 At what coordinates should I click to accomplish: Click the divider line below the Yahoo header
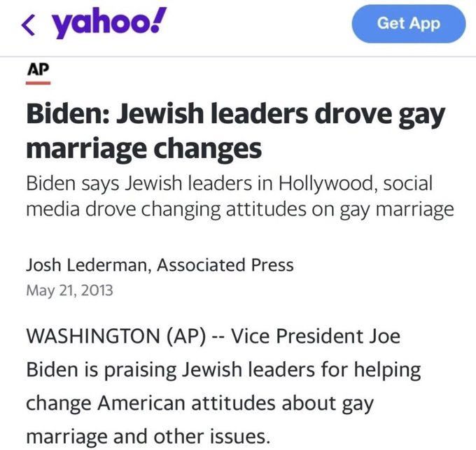click(x=238, y=56)
